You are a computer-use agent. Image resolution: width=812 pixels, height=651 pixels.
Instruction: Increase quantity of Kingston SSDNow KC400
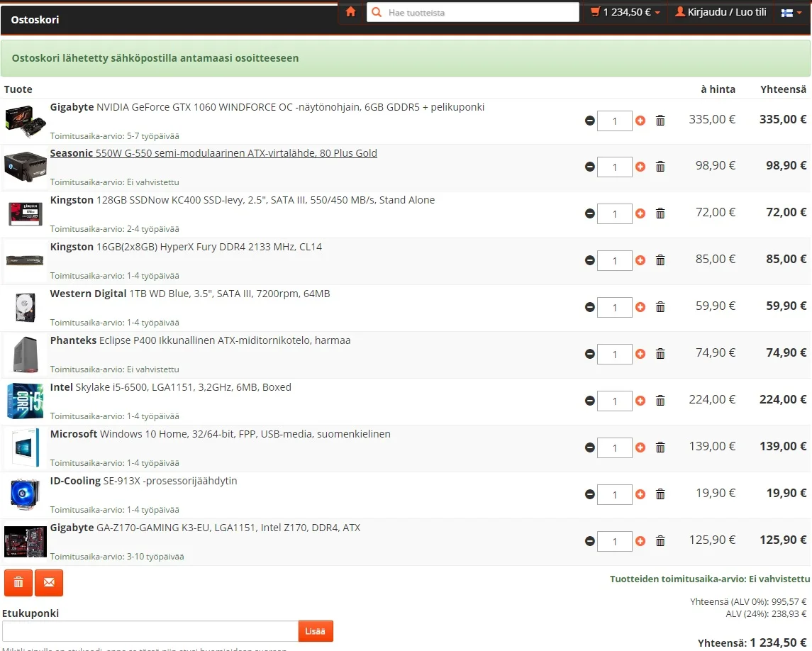640,213
